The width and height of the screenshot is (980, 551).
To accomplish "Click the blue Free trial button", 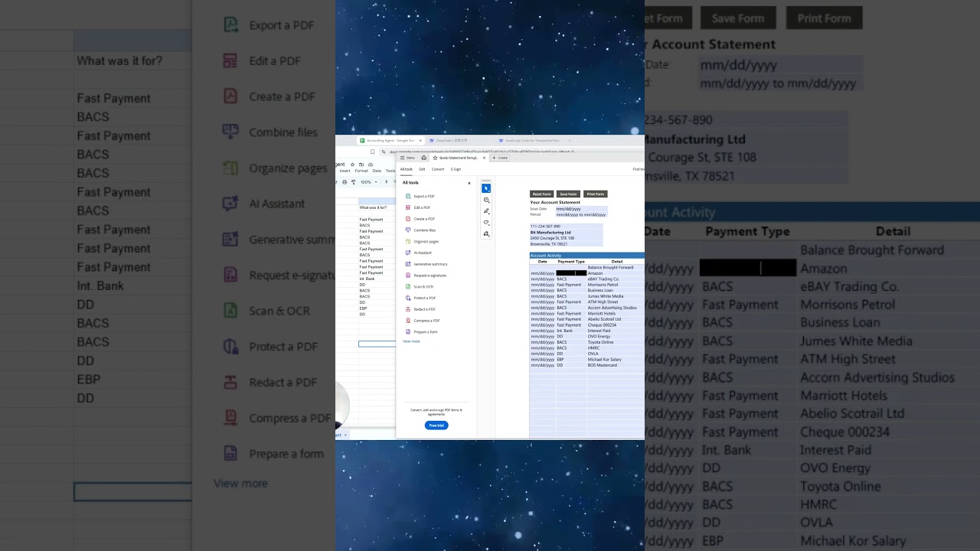I will [436, 425].
